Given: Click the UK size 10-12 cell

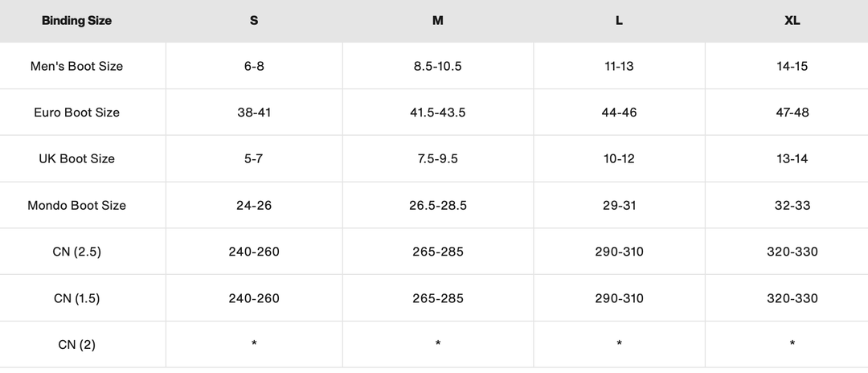Looking at the screenshot, I should point(619,158).
